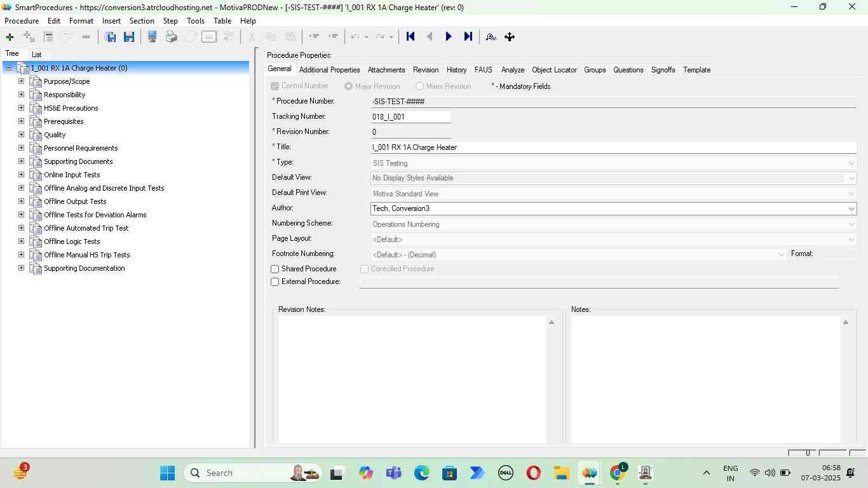Go to last record navigation icon

pos(468,37)
